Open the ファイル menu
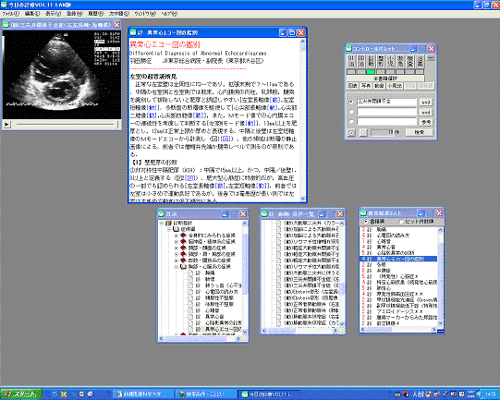This screenshot has width=500, height=400. coord(11,14)
